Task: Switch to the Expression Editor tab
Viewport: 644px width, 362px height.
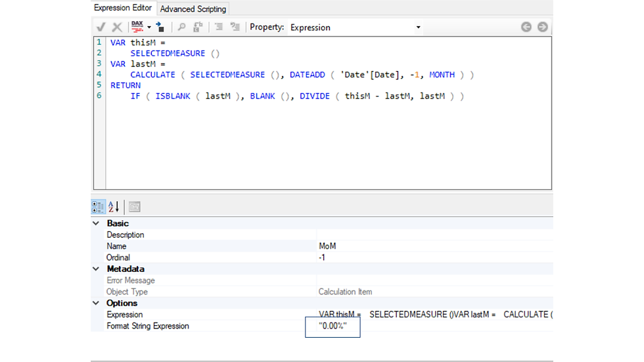Action: (x=123, y=8)
